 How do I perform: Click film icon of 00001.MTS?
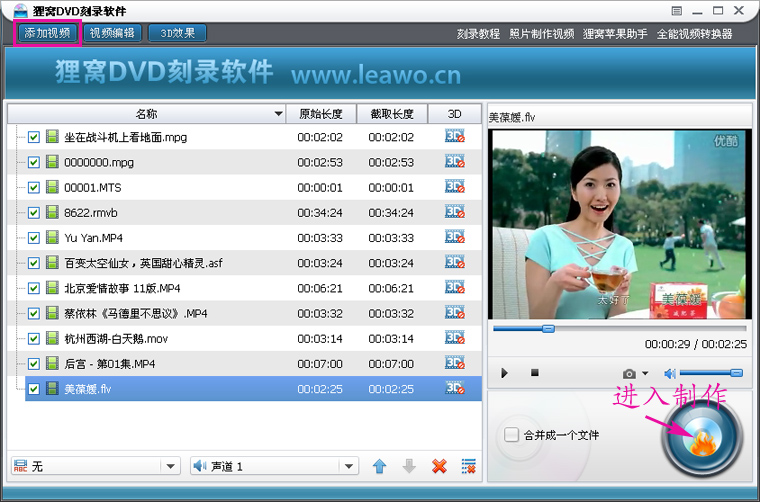tap(52, 187)
